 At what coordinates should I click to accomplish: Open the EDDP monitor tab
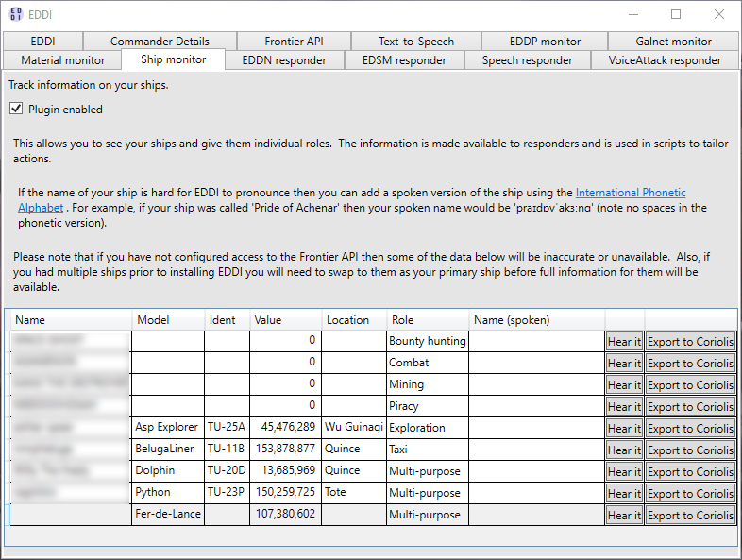pos(545,42)
